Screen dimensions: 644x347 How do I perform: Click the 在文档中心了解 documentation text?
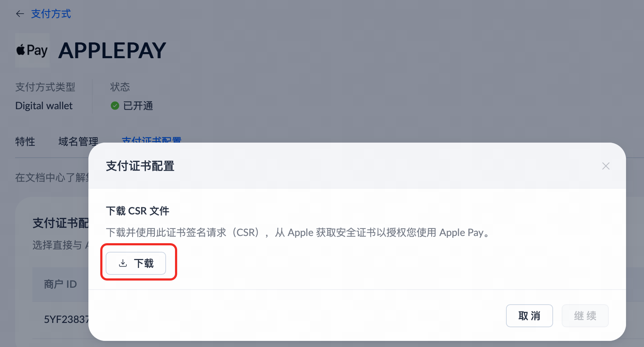point(52,177)
